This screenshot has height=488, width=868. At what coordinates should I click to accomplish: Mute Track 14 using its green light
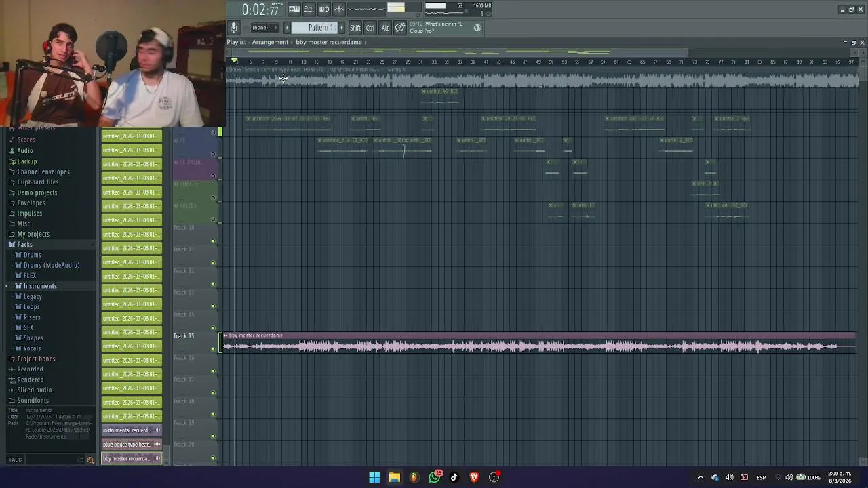(213, 328)
